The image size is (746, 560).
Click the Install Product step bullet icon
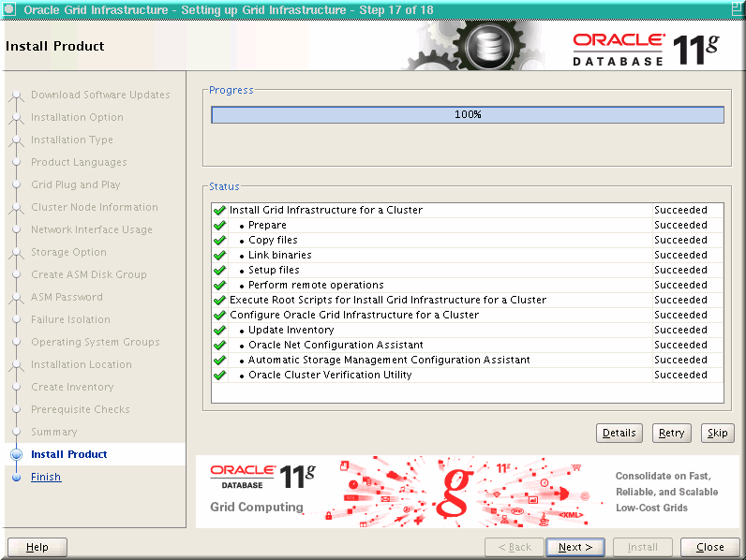click(x=17, y=454)
